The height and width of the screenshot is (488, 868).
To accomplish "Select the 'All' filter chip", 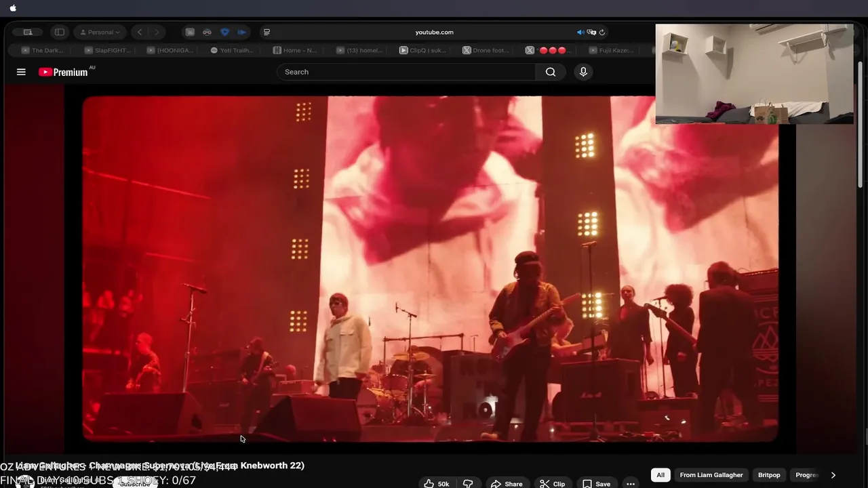I will [x=660, y=475].
